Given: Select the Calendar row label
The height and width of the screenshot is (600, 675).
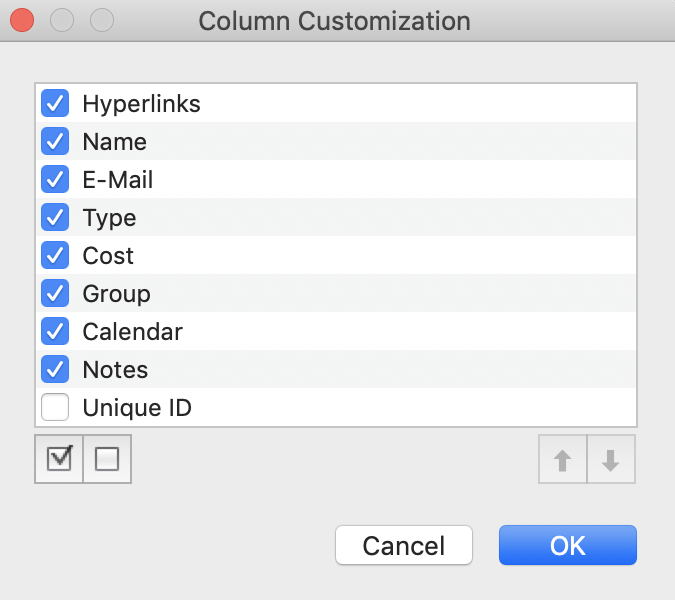Looking at the screenshot, I should click(132, 331).
